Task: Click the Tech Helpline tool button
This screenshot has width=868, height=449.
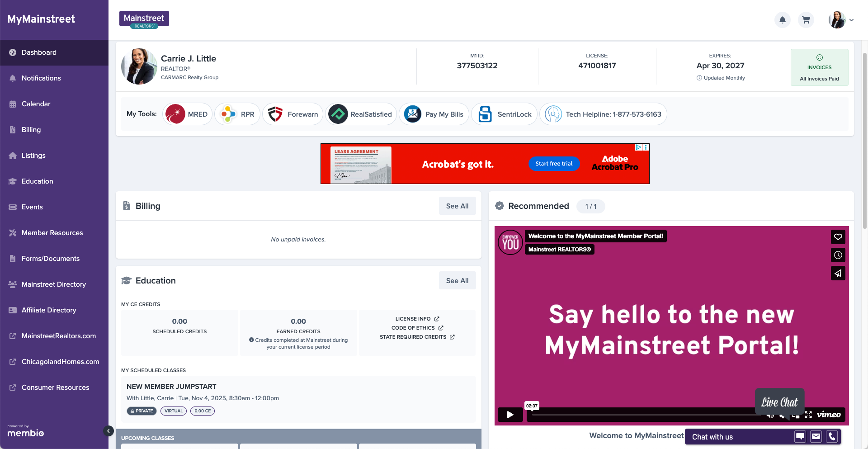Action: [603, 114]
